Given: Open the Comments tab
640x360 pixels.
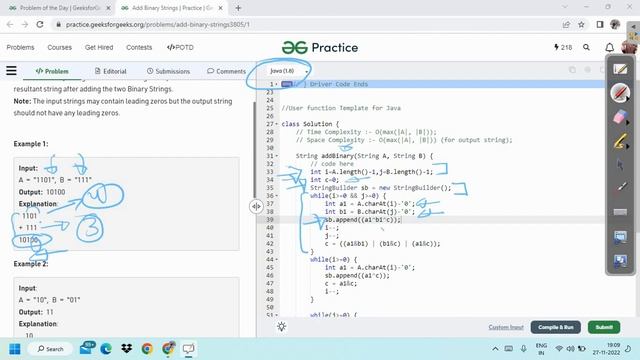Looking at the screenshot, I should pos(226,71).
